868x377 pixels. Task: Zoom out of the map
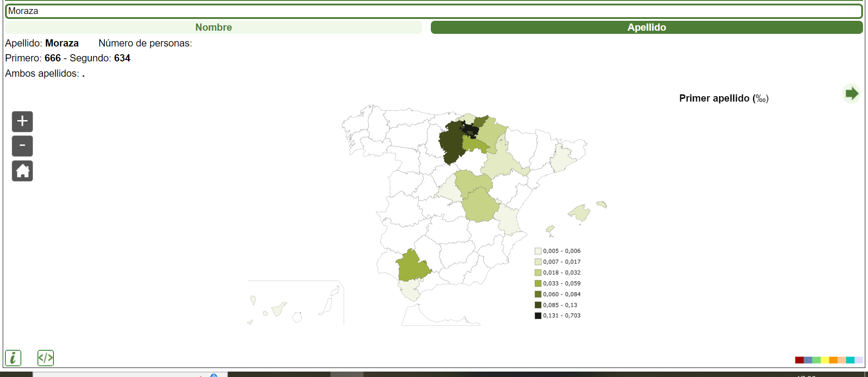pos(22,146)
